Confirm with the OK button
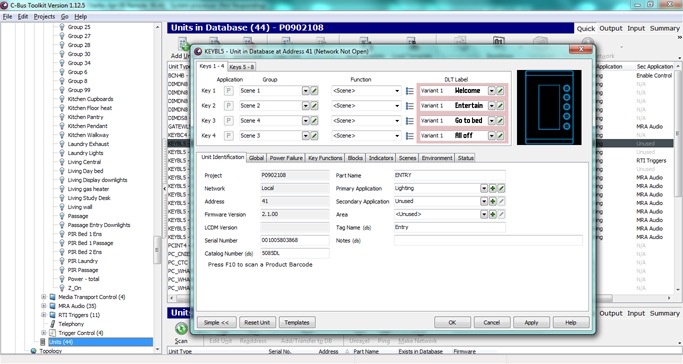This screenshot has height=364, width=683. pos(452,323)
